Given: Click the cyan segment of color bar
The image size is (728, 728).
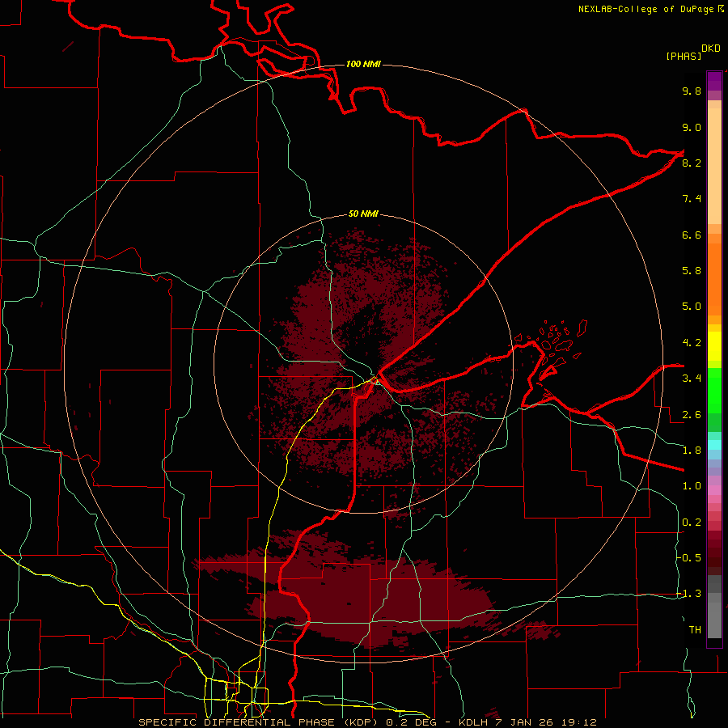Looking at the screenshot, I should [714, 444].
